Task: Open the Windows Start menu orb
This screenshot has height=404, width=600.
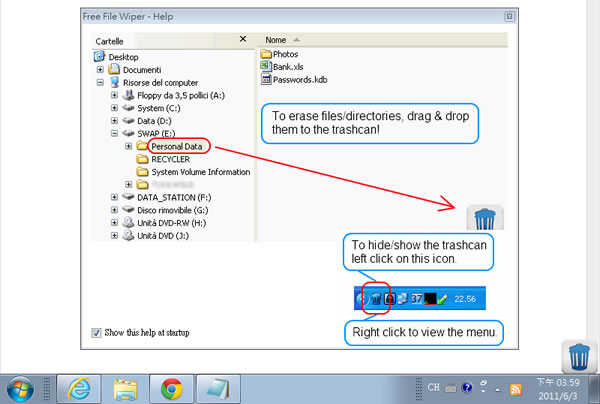Action: click(21, 387)
